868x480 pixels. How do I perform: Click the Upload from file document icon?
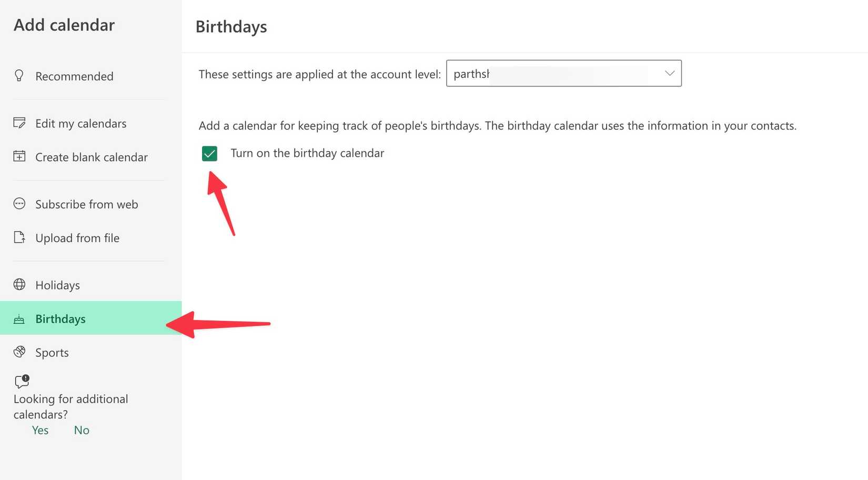[19, 238]
